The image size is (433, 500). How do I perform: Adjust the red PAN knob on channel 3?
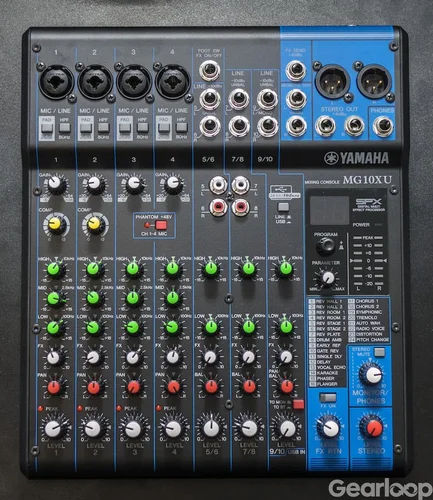tap(133, 387)
